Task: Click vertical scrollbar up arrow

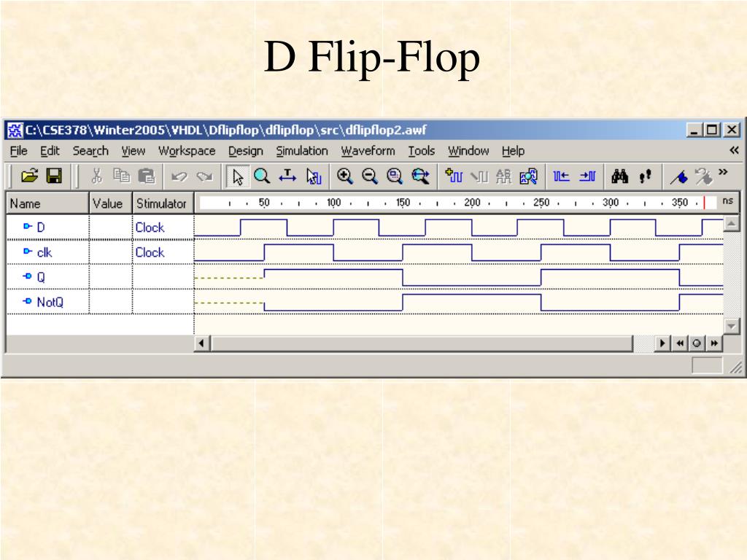Action: pyautogui.click(x=731, y=222)
